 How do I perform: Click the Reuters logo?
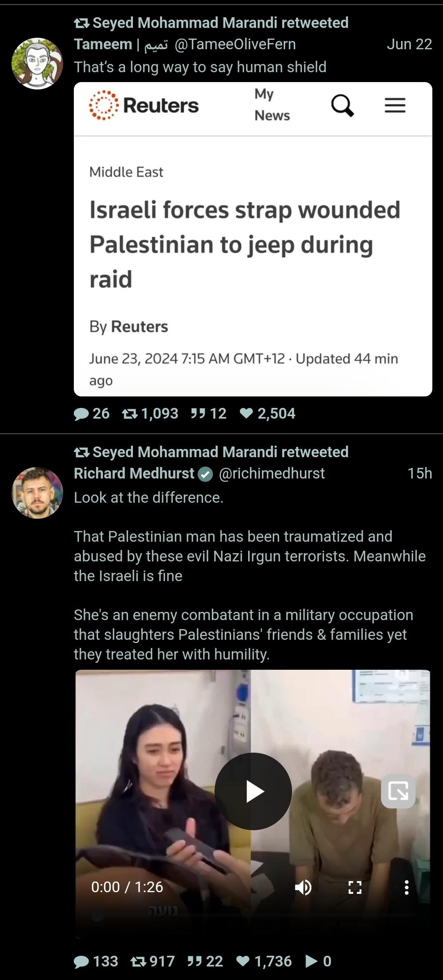click(x=144, y=105)
